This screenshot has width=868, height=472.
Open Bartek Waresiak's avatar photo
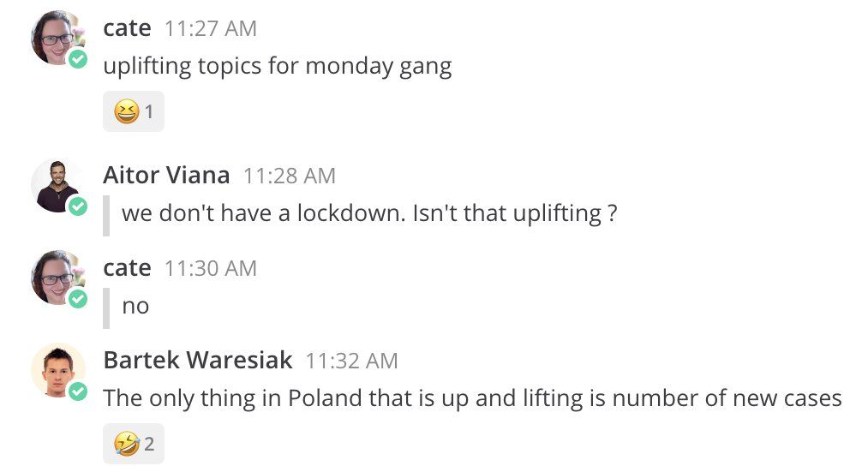[x=56, y=369]
